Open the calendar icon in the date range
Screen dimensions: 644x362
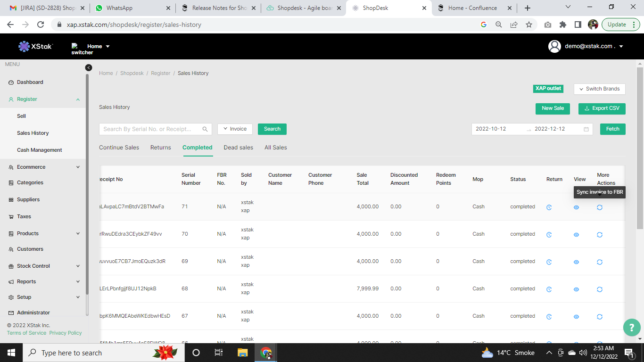[586, 129]
